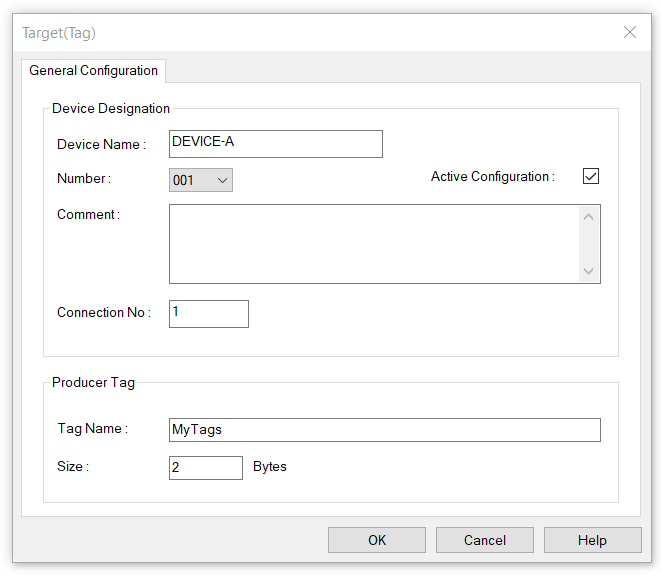Untick the Active Configuration checkbox
The image size is (661, 578).
coord(591,176)
